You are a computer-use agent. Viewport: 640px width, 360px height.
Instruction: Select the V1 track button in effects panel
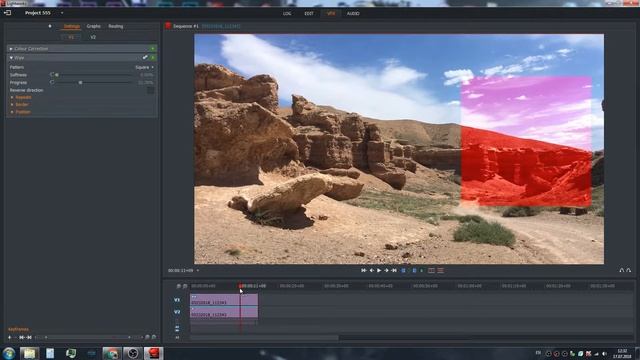pos(71,37)
